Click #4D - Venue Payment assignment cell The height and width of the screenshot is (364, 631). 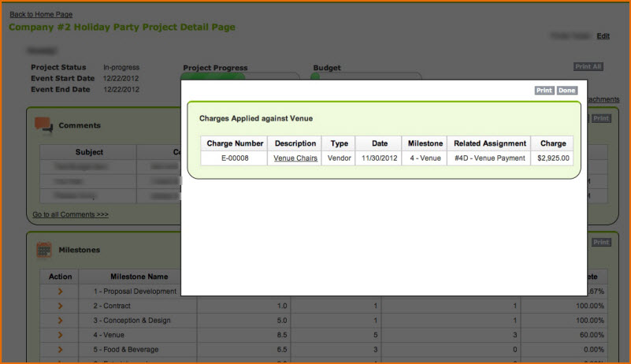(490, 158)
